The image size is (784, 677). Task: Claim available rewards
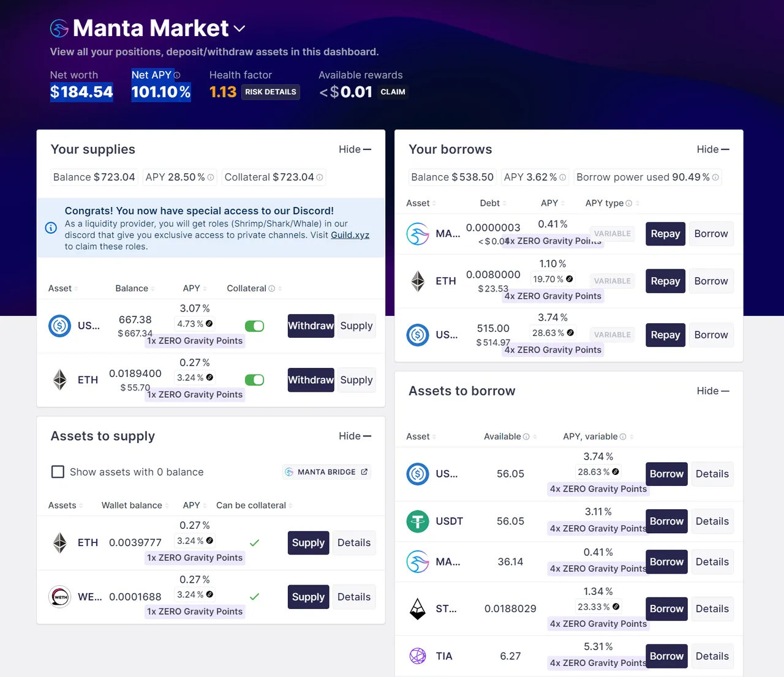pyautogui.click(x=393, y=92)
